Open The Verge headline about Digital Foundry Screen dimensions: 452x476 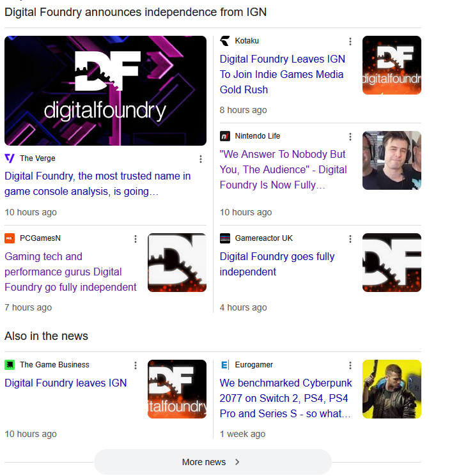[98, 183]
